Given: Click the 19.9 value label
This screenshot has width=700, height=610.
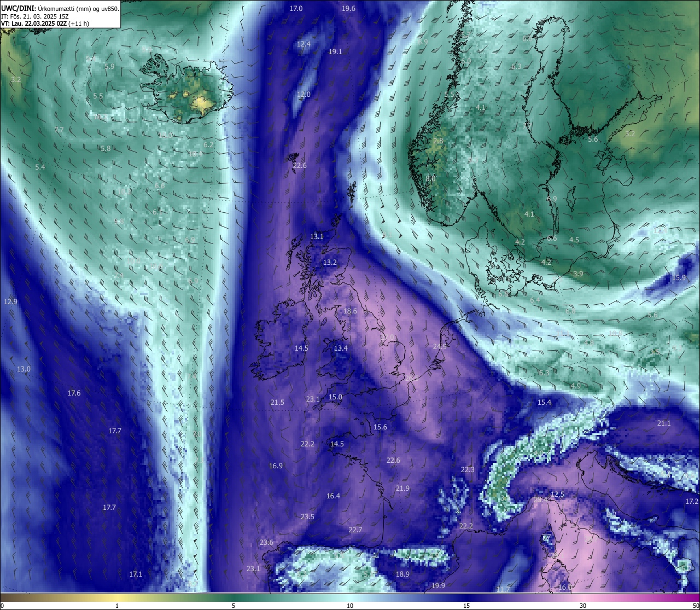Looking at the screenshot, I should (x=438, y=586).
